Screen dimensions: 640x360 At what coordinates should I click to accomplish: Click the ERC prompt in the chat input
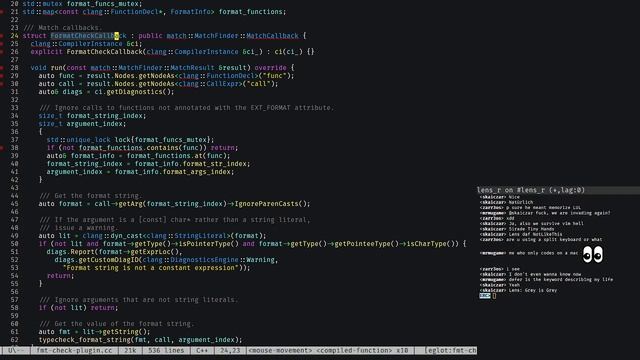484,296
